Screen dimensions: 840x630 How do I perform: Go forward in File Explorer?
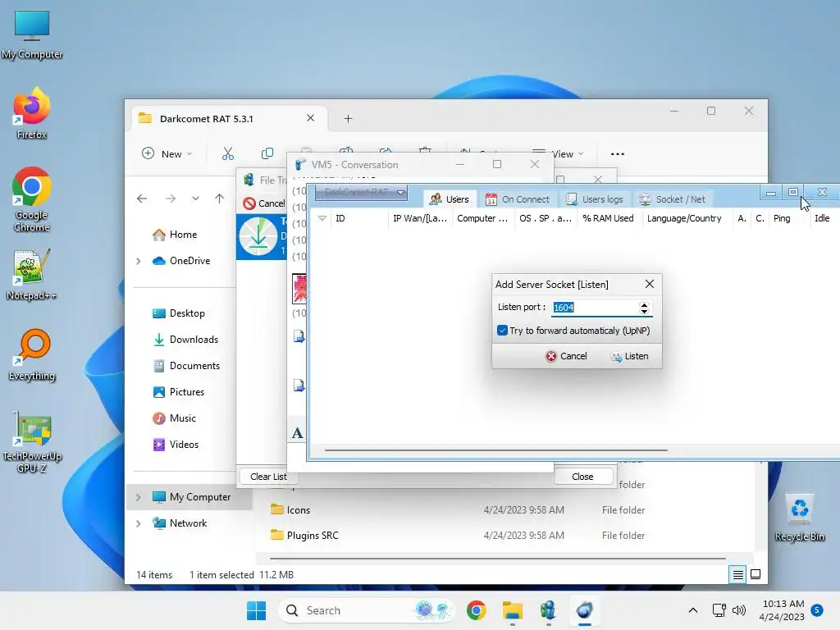(x=171, y=199)
